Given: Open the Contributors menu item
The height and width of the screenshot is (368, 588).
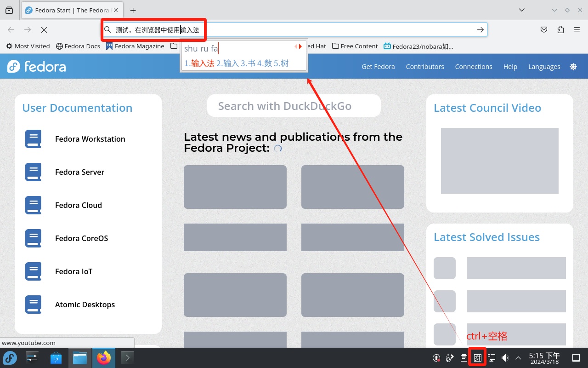Looking at the screenshot, I should click(424, 67).
